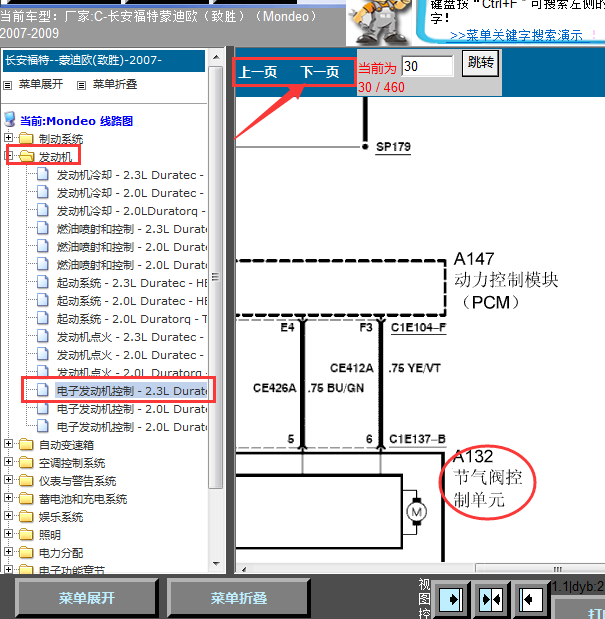
Task: Click the 自动变速箱 folder icon
Action: 26,445
